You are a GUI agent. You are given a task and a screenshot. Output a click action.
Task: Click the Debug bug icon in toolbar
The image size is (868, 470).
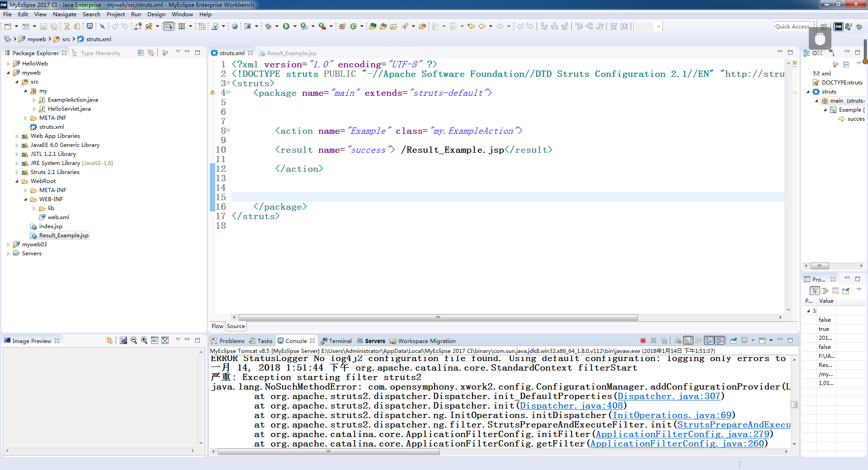[269, 27]
